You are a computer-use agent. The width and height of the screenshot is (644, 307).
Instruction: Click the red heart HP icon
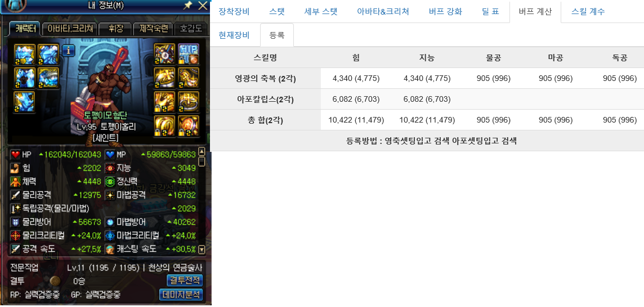(16, 155)
